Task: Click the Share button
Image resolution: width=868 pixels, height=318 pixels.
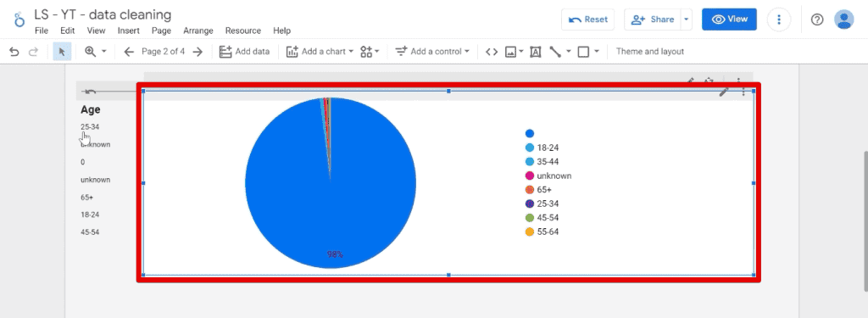Action: click(x=653, y=20)
